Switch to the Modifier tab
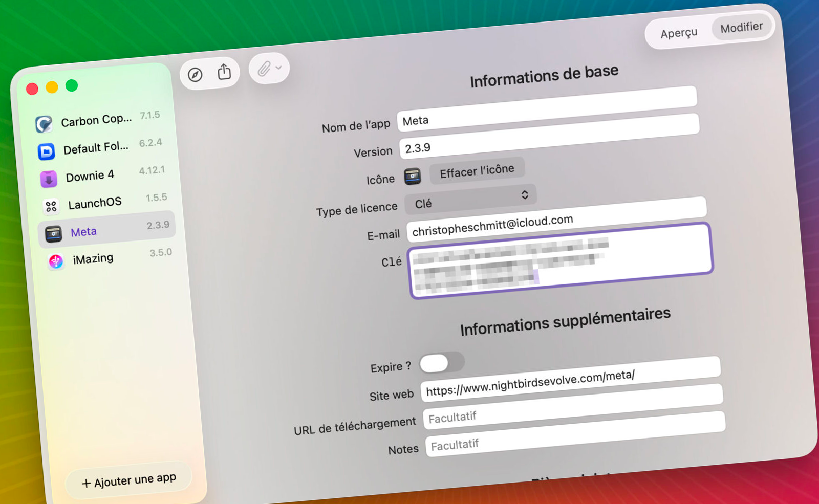The image size is (819, 504). (742, 27)
